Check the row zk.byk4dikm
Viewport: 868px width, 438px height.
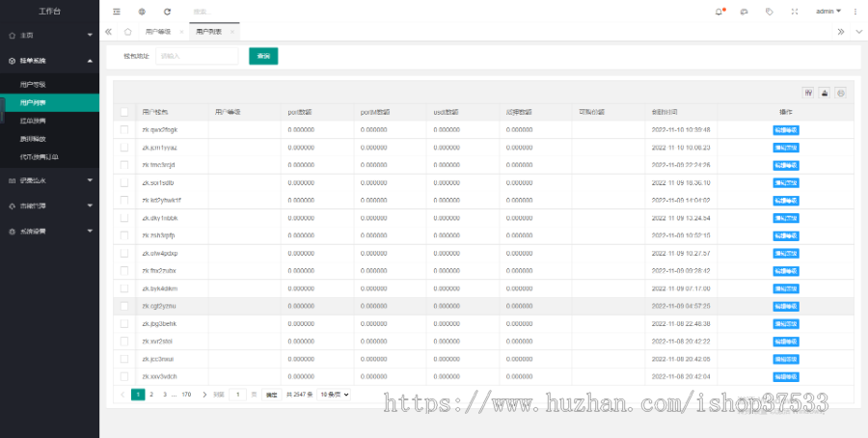pyautogui.click(x=124, y=288)
